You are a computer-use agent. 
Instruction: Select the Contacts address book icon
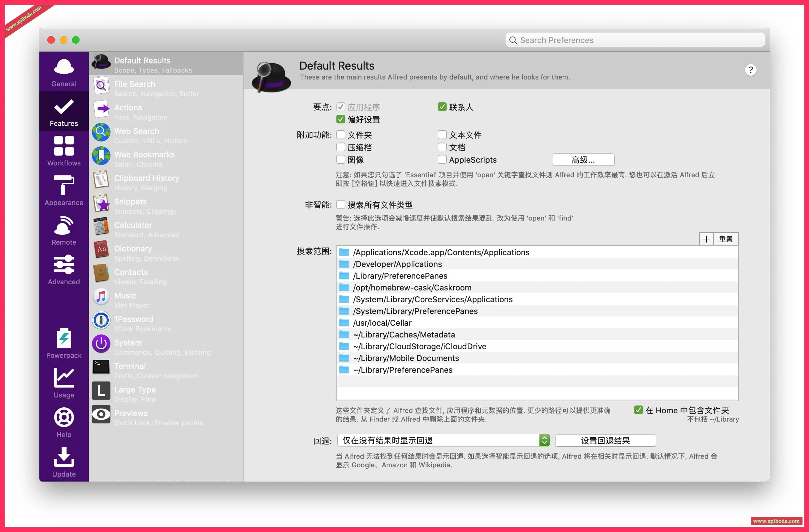pos(101,273)
